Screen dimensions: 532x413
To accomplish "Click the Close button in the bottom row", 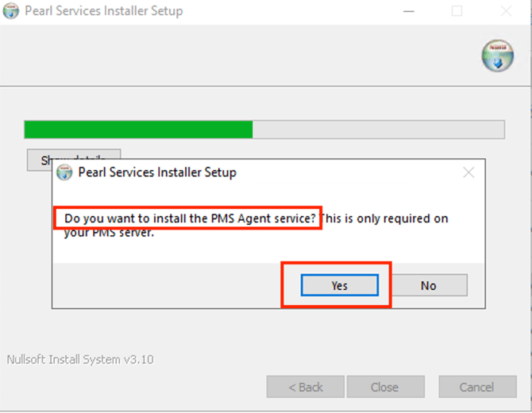I will click(x=384, y=388).
